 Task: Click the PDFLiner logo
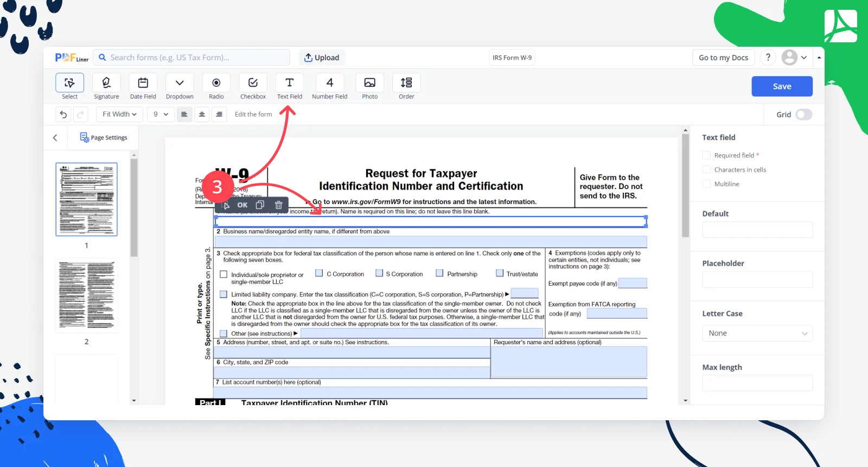pos(72,58)
